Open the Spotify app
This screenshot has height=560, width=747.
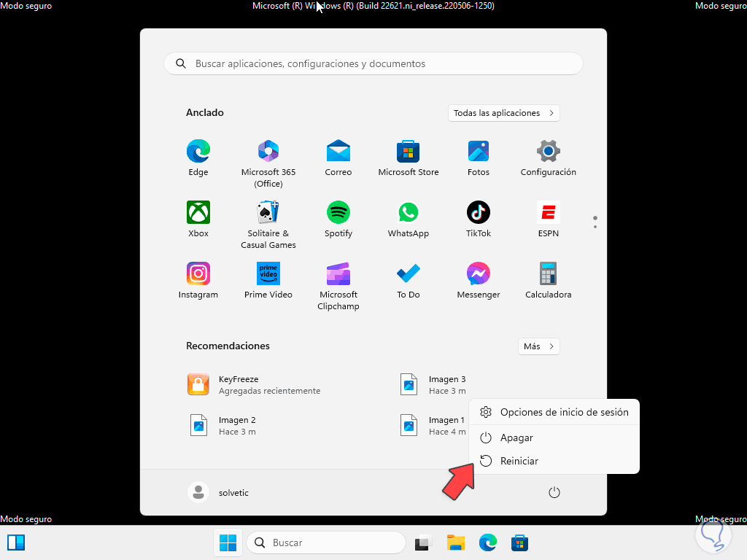[338, 212]
